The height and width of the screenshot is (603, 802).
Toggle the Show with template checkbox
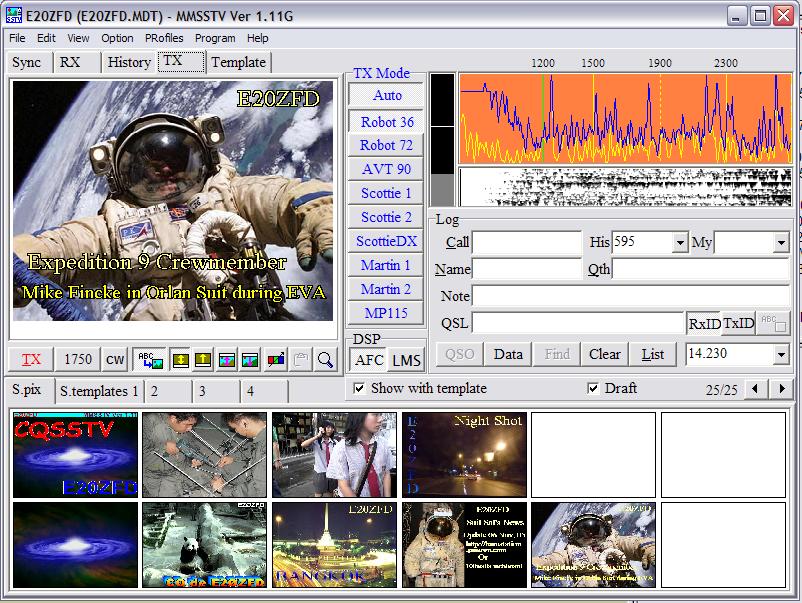[x=359, y=388]
